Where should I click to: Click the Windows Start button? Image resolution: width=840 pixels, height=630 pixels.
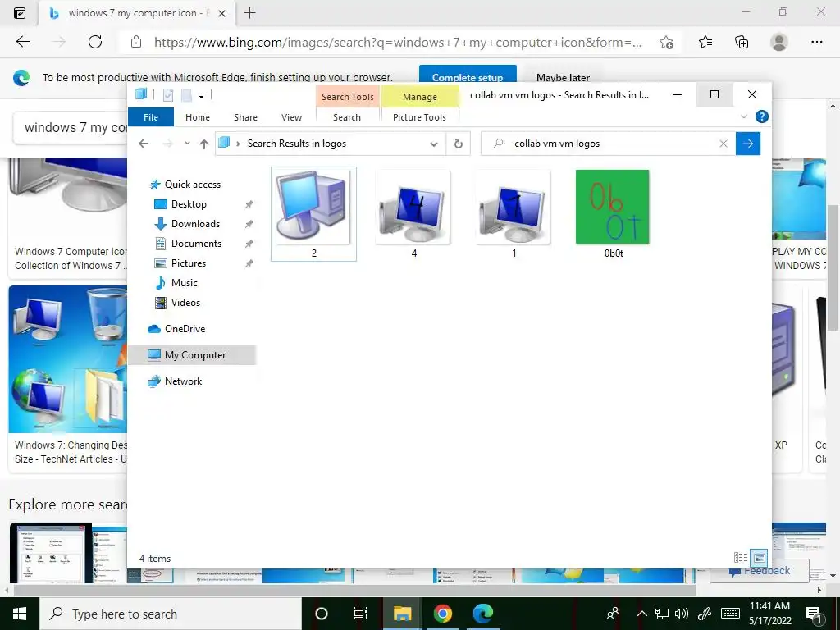(x=20, y=614)
